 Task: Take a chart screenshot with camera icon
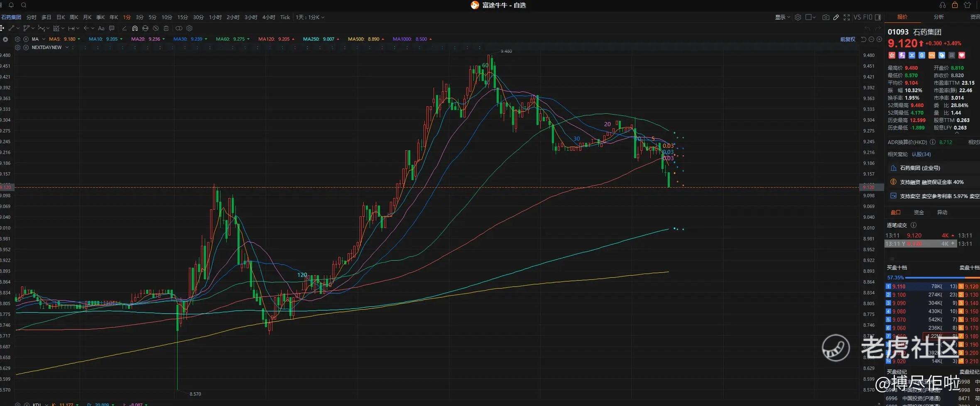826,17
